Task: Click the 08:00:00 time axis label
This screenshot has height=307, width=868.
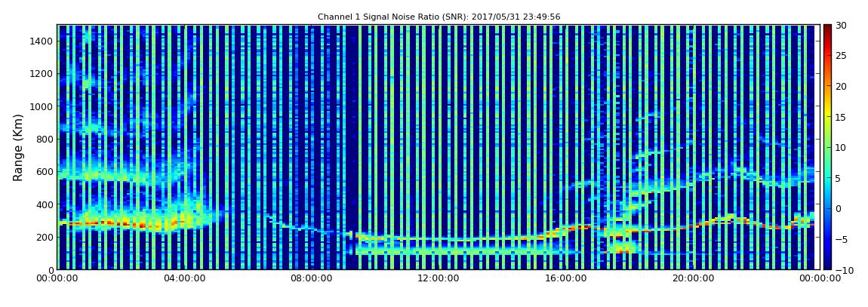Action: click(x=311, y=279)
